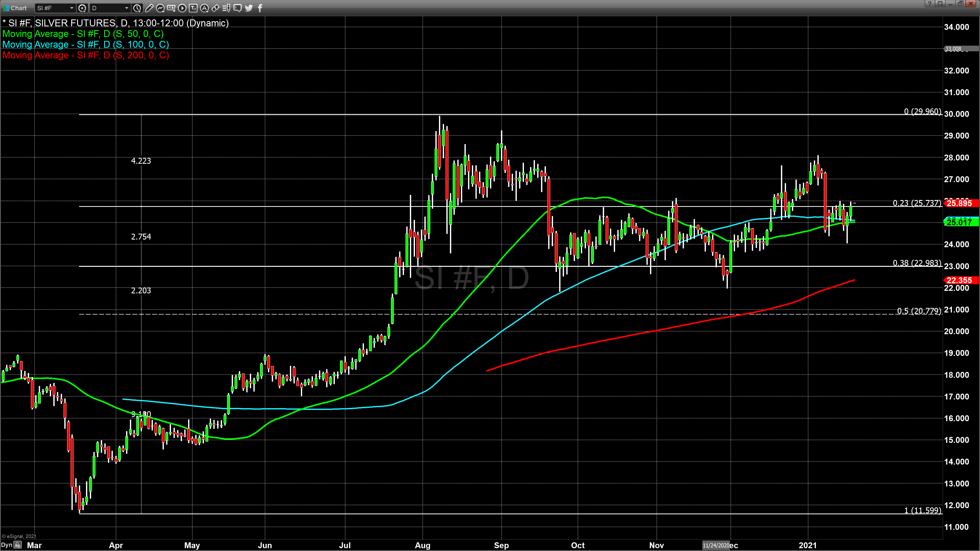Screen dimensions: 980x551
Task: Click the 2021 label on time axis
Action: click(807, 545)
